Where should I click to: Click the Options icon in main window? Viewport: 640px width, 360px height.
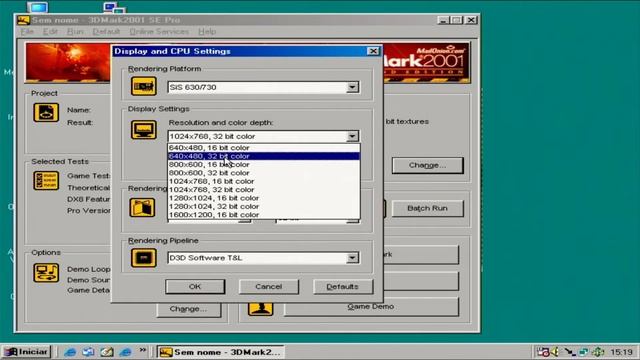pyautogui.click(x=46, y=273)
